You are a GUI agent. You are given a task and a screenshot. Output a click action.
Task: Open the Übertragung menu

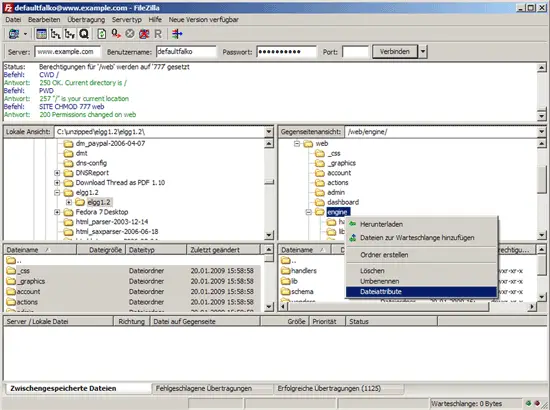click(86, 20)
